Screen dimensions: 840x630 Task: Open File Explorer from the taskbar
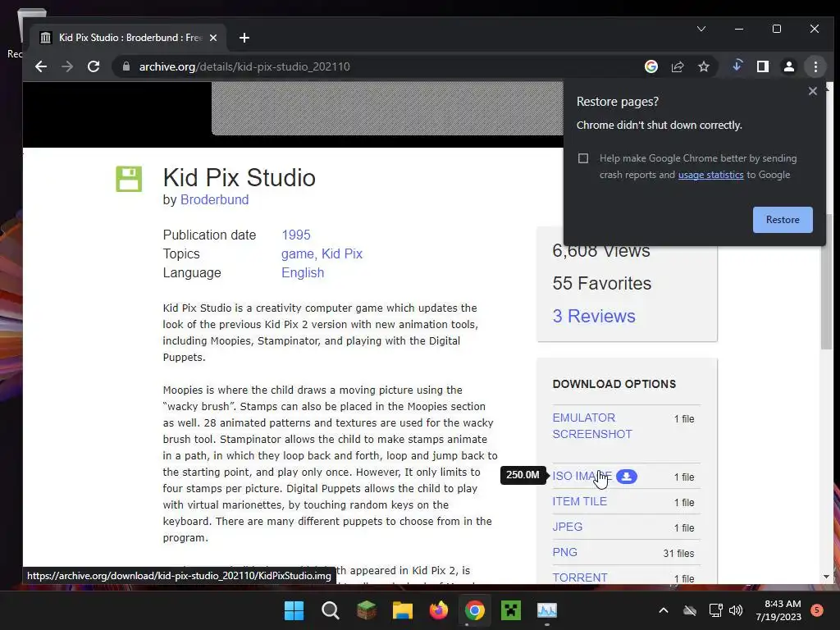coord(402,610)
